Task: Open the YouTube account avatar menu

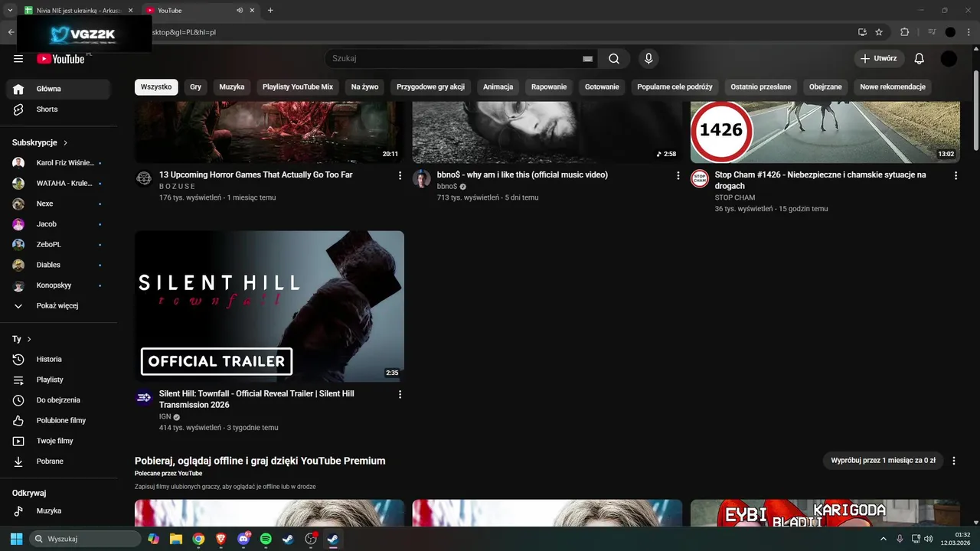Action: click(949, 59)
